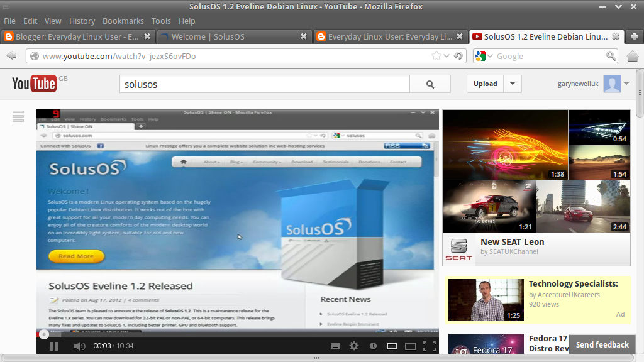Click the YouTube logo
Image resolution: width=644 pixels, height=362 pixels.
coord(35,84)
